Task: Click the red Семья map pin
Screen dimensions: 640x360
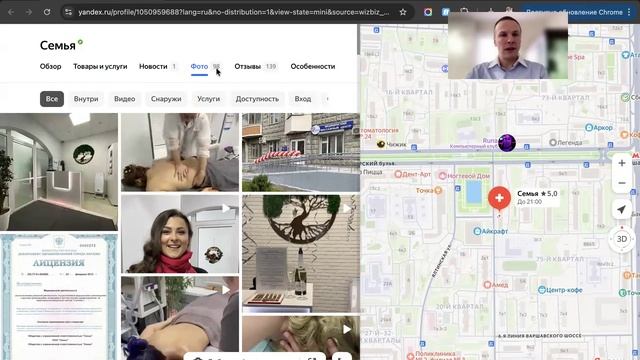Action: [x=499, y=198]
